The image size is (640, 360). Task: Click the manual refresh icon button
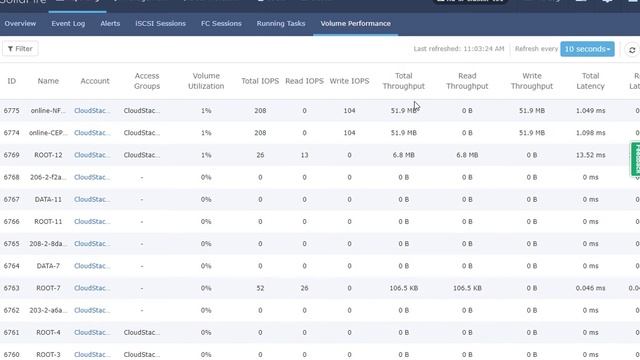click(632, 50)
